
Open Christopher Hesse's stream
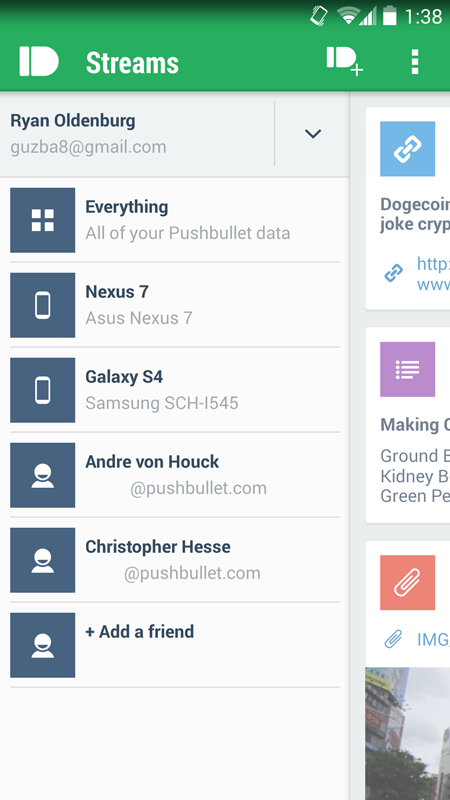[x=175, y=560]
